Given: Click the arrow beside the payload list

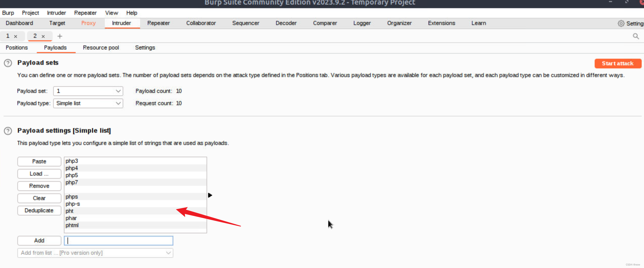Looking at the screenshot, I should (x=210, y=195).
